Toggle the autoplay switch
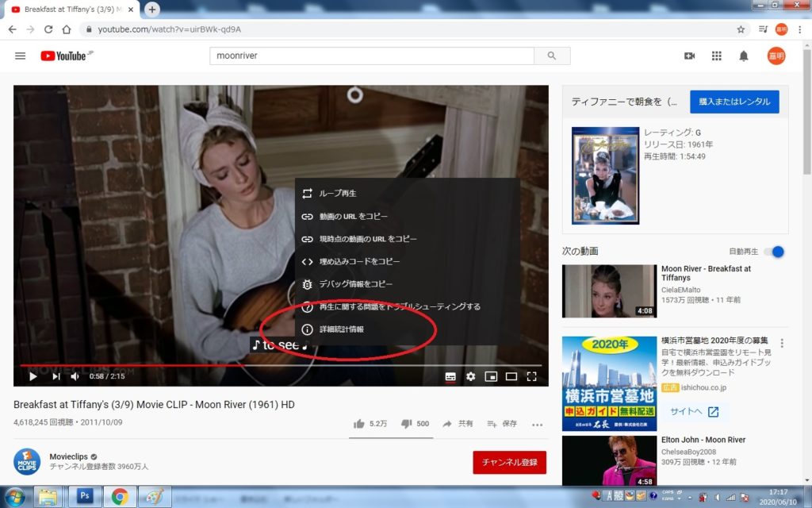Screen dimensions: 812x508 774,252
